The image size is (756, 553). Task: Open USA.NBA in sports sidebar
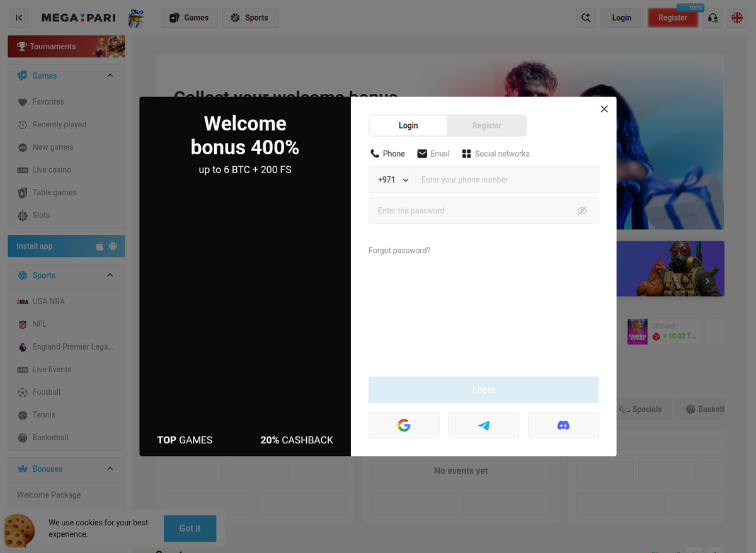click(x=66, y=301)
